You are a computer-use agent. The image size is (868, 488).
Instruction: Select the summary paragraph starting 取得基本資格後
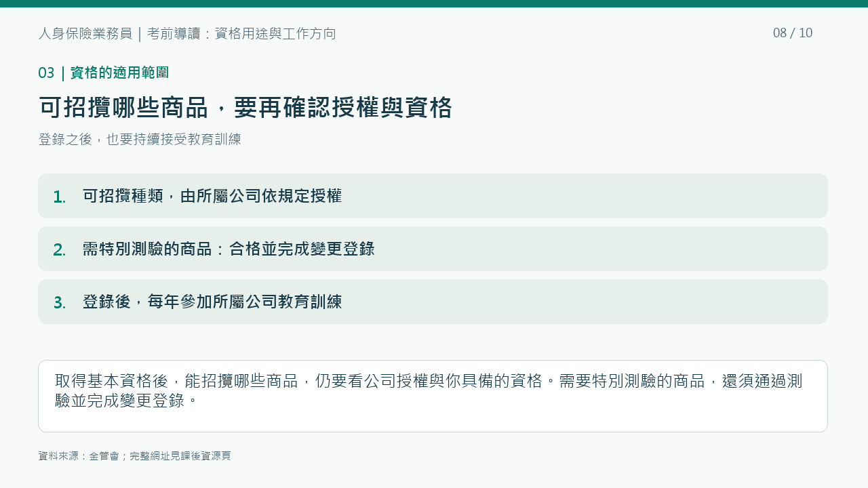pyautogui.click(x=429, y=390)
